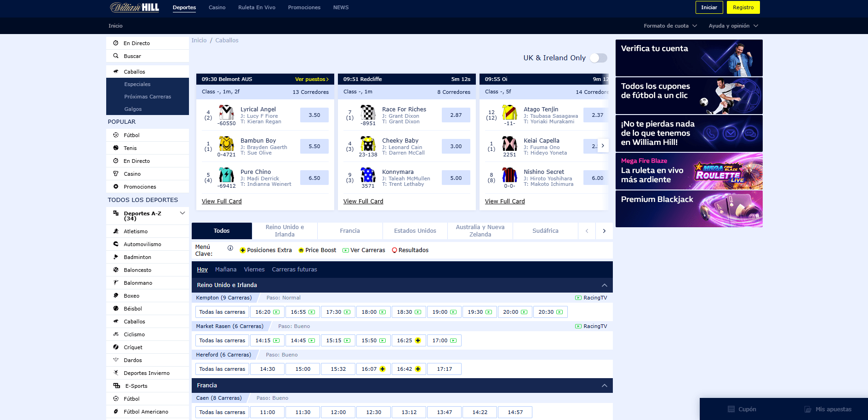Image resolution: width=868 pixels, height=420 pixels.
Task: Open Boxeo icon in sports list
Action: click(x=116, y=295)
